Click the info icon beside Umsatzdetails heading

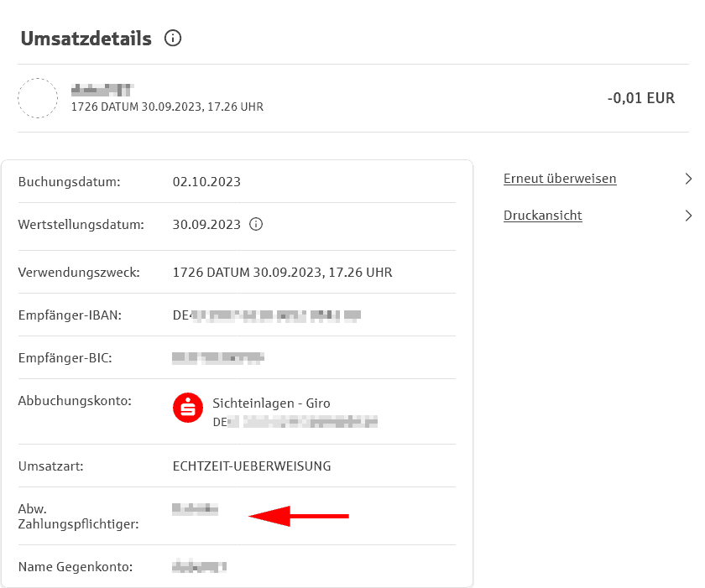(173, 39)
